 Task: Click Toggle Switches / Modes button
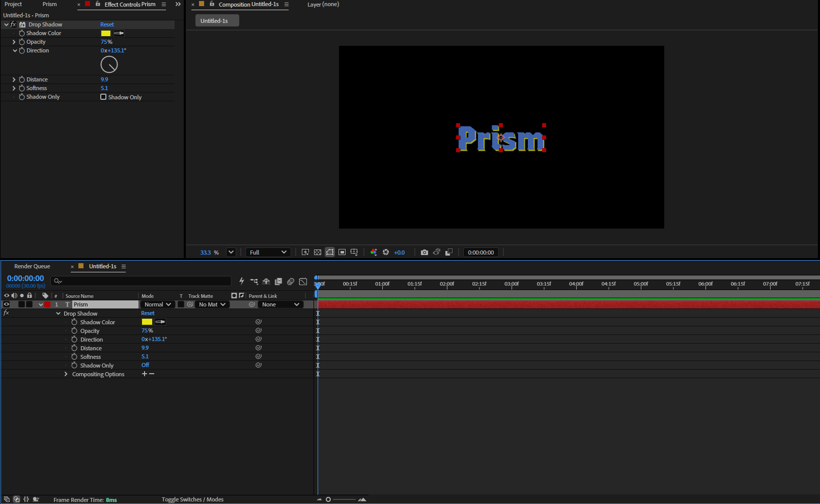[192, 499]
